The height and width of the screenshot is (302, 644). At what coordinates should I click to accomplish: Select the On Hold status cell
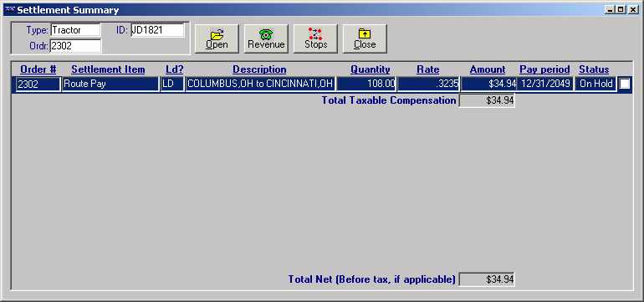595,84
